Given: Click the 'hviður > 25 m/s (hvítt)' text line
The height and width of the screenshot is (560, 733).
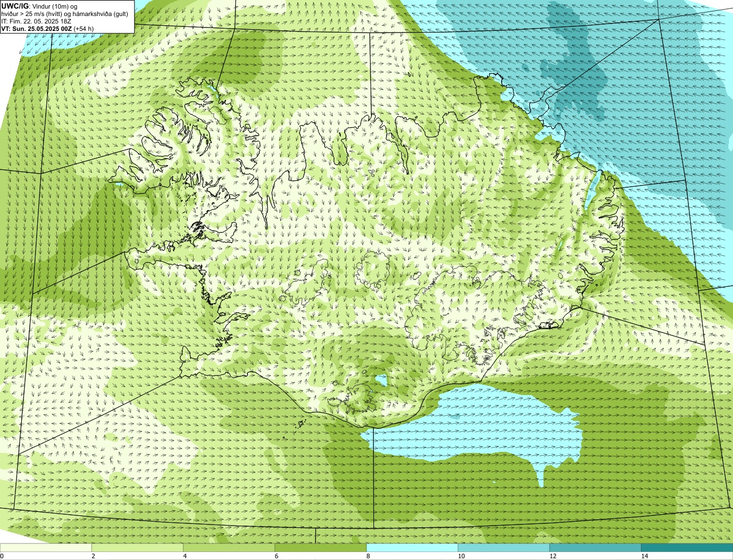Looking at the screenshot, I should tap(65, 14).
